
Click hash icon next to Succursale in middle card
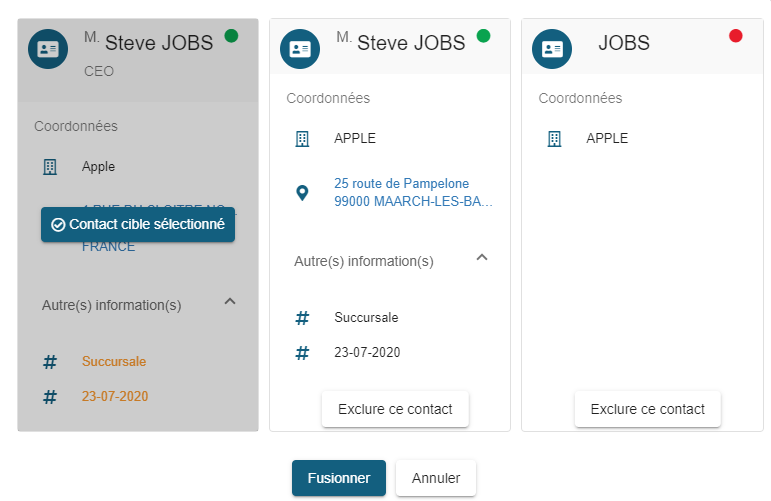(x=302, y=318)
